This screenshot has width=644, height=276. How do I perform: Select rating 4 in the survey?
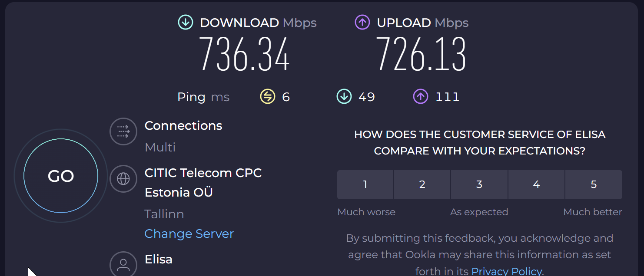[x=536, y=184]
